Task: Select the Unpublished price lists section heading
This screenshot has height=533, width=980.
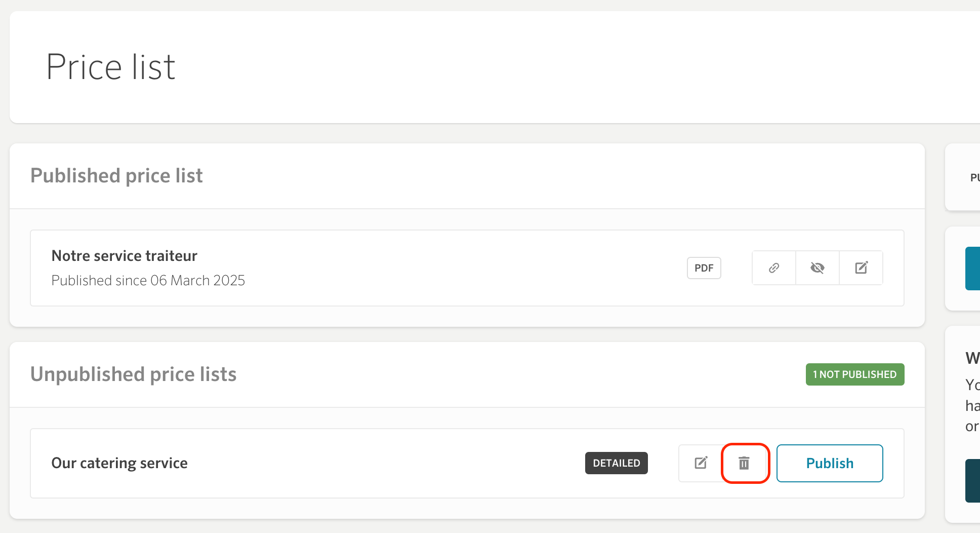Action: 133,374
